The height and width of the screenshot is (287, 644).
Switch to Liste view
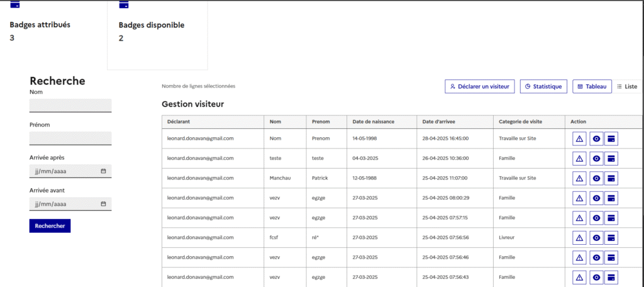coord(627,87)
